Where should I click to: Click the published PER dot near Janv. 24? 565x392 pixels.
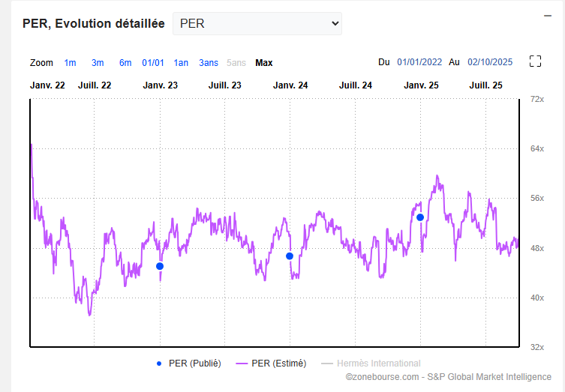click(290, 256)
